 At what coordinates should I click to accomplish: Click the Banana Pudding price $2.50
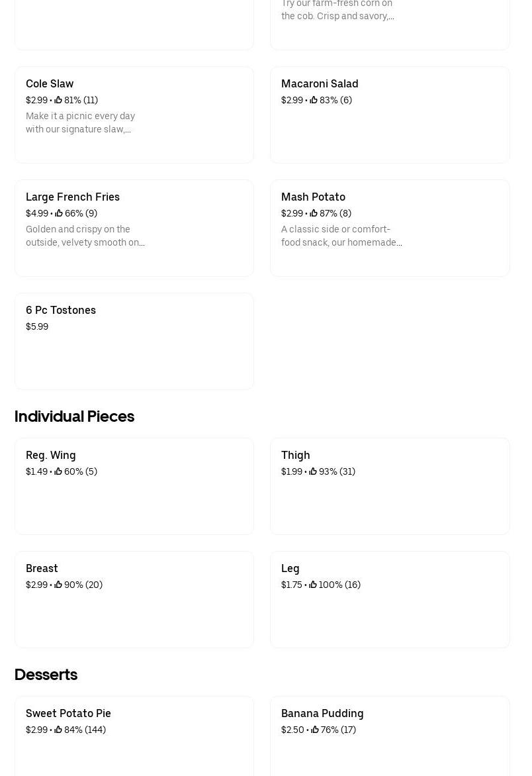(292, 730)
